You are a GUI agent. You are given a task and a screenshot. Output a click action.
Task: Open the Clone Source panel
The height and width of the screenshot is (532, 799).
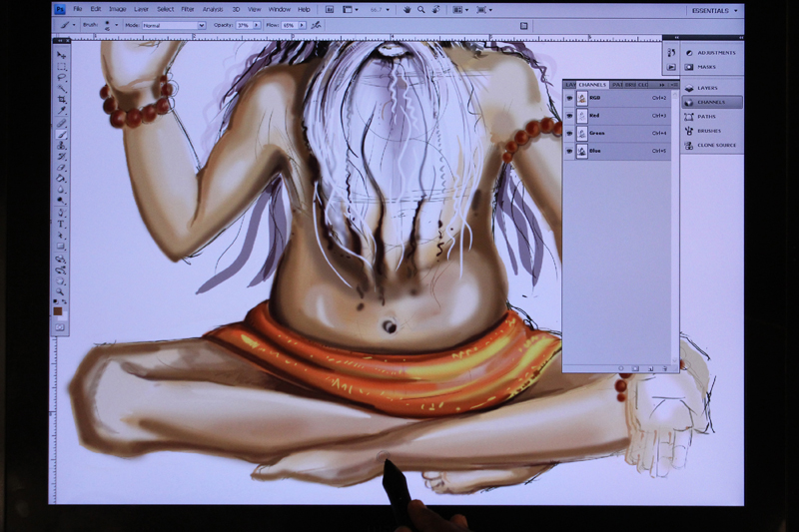[711, 145]
